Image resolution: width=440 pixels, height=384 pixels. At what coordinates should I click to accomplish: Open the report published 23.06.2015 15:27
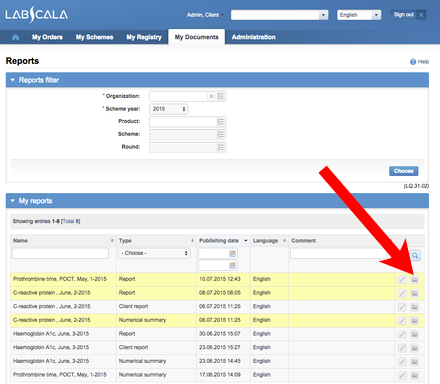(414, 348)
